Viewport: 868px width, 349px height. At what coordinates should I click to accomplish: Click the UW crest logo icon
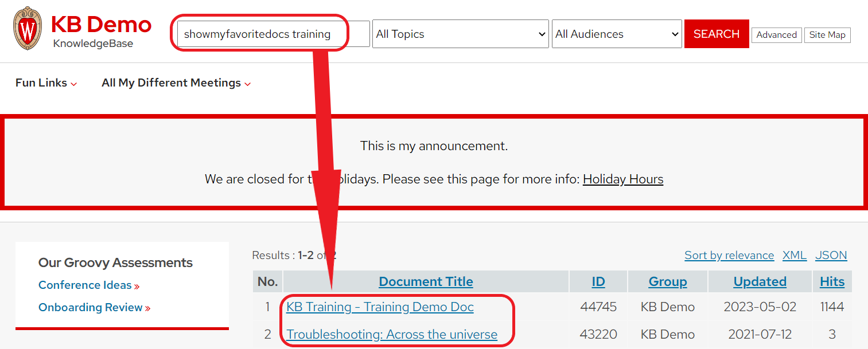[28, 28]
